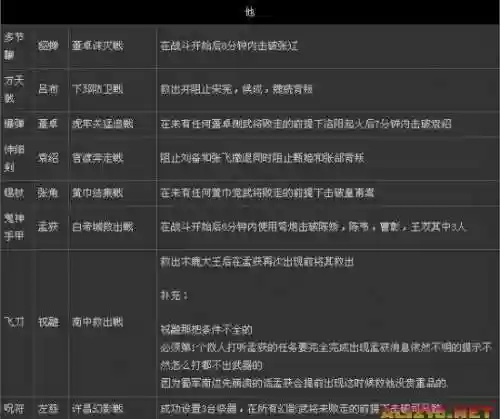Select the character cell "祝融"
Image resolution: width=500 pixels, height=419 pixels.
point(48,322)
